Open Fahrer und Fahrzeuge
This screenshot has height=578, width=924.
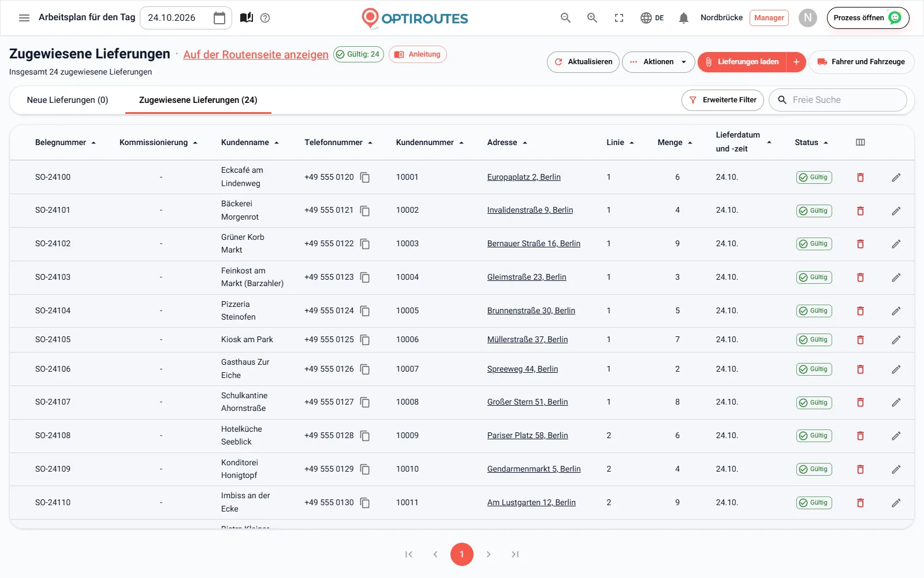click(861, 62)
